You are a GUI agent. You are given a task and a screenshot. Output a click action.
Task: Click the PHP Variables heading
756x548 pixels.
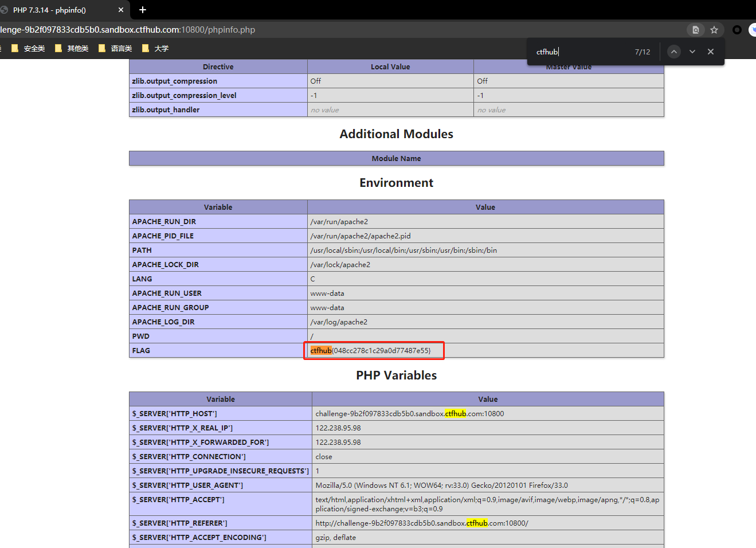click(x=397, y=375)
